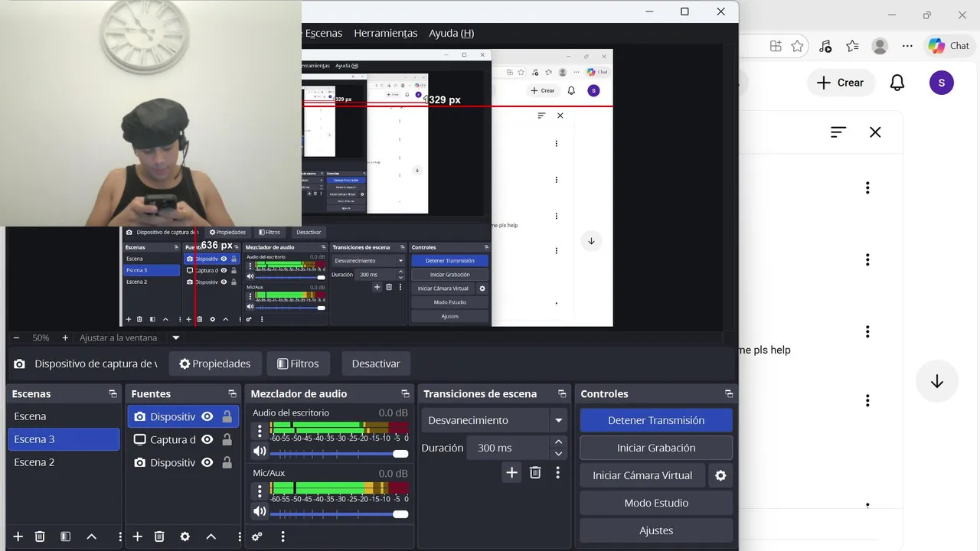Click Crear button in browser window
Screen dimensions: 980x551
coord(840,83)
